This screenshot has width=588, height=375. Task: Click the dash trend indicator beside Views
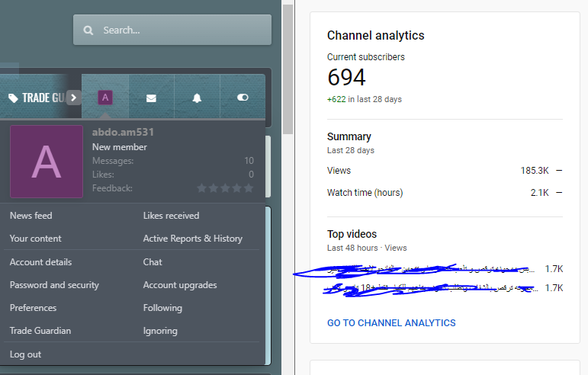point(559,171)
